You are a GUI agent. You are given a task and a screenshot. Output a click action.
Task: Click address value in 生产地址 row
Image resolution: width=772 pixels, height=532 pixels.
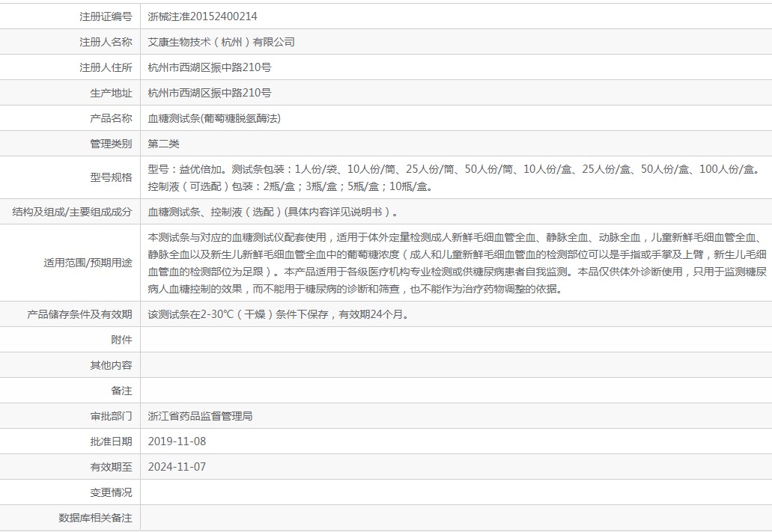(x=209, y=93)
